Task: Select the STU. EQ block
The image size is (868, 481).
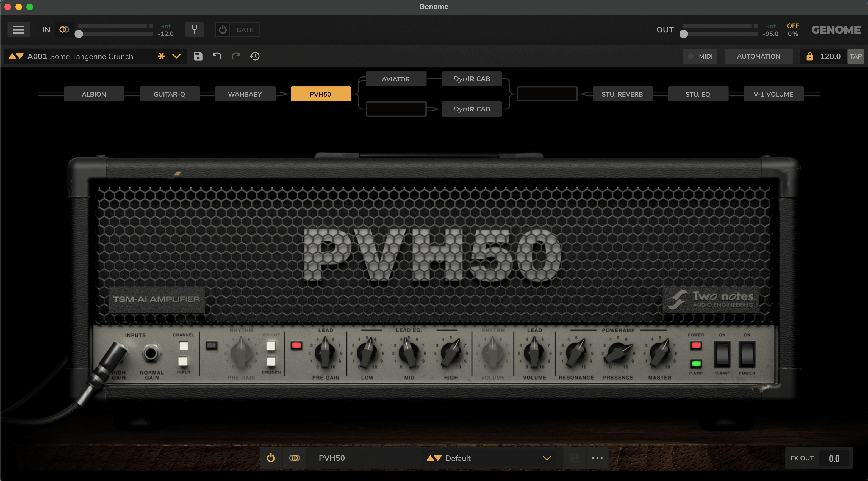Action: [x=698, y=94]
